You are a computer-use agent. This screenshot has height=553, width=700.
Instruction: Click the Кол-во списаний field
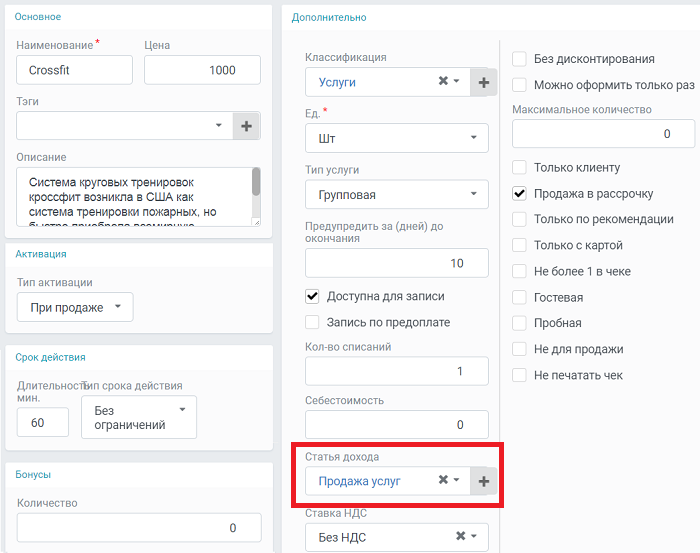click(397, 371)
